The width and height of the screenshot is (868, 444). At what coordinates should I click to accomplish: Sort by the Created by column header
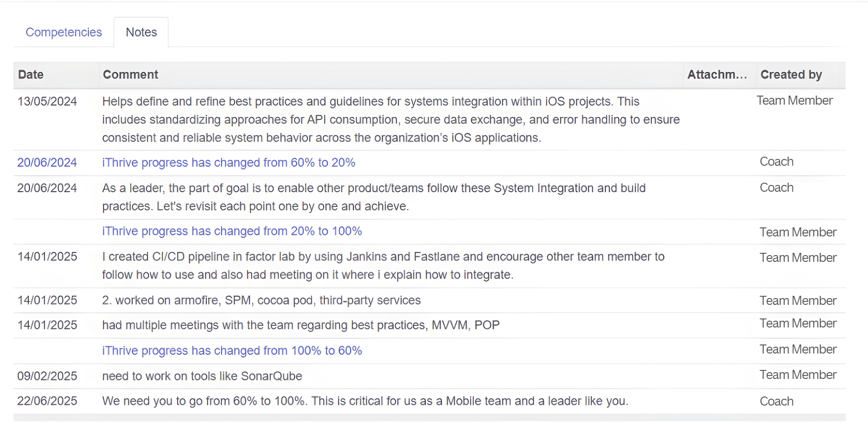click(790, 75)
